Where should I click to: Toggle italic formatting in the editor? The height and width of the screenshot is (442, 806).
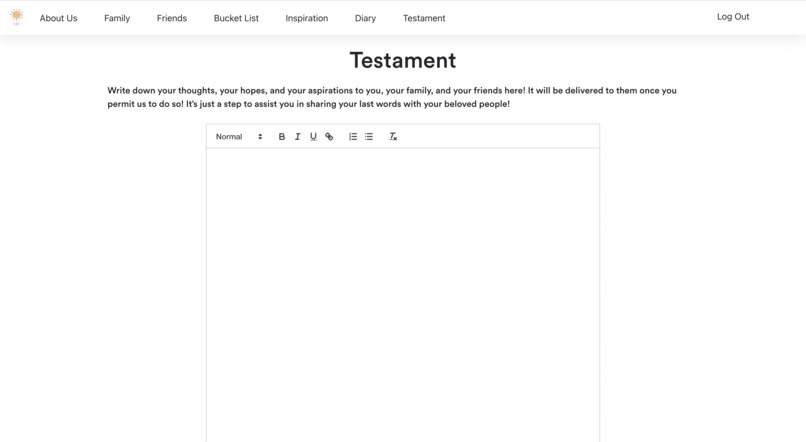297,137
